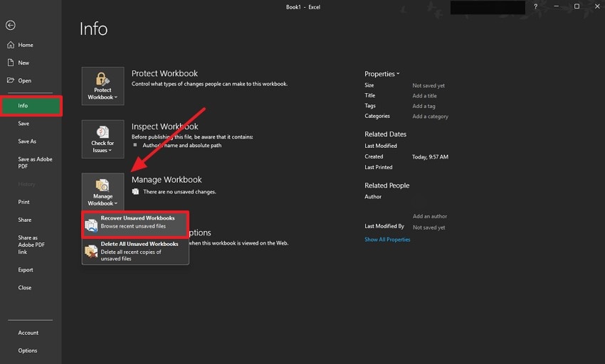Select the Info tab in sidebar

[31, 106]
